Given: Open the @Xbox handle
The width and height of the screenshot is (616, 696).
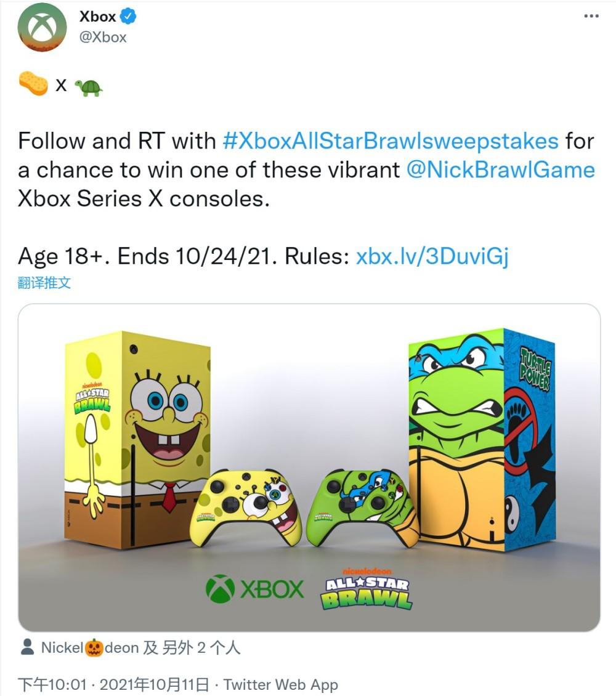Looking at the screenshot, I should pyautogui.click(x=103, y=38).
